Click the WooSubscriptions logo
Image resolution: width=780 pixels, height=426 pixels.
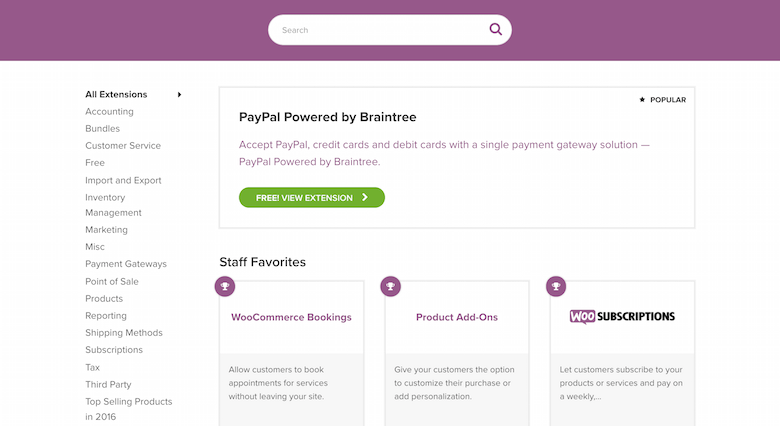click(622, 317)
